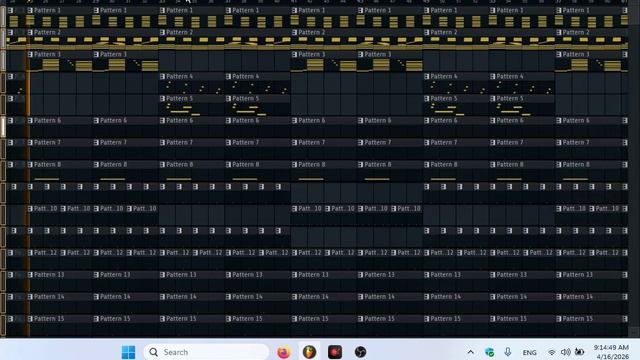The height and width of the screenshot is (360, 640).
Task: Select the second Patt..12 clip title
Action: coord(79,253)
